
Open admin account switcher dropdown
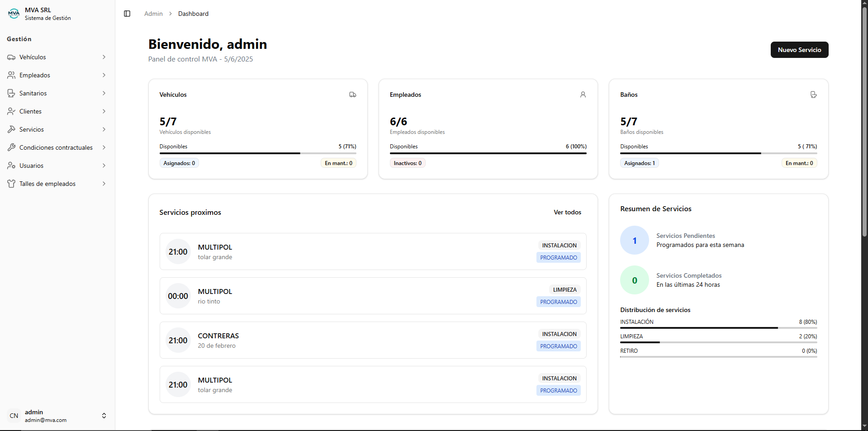104,416
